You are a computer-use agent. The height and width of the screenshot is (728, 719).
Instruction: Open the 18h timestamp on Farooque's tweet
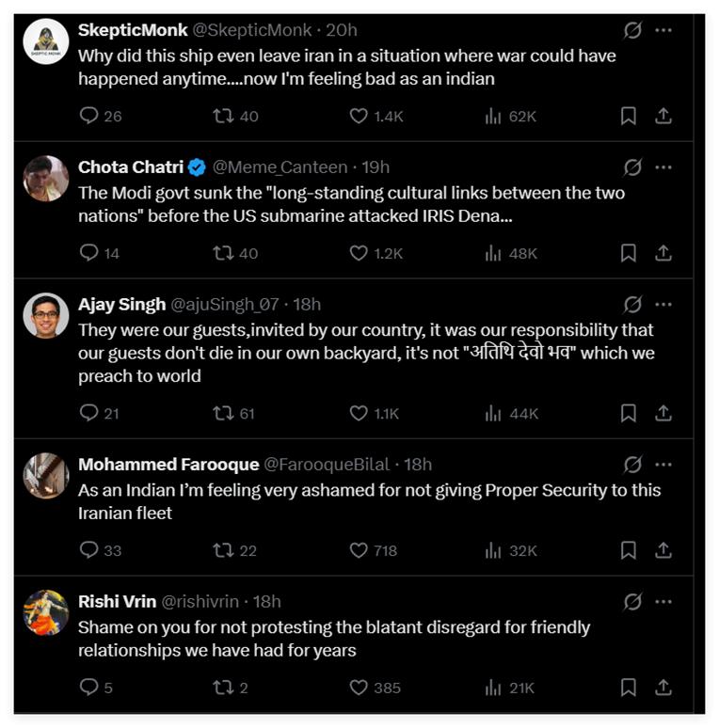click(418, 464)
